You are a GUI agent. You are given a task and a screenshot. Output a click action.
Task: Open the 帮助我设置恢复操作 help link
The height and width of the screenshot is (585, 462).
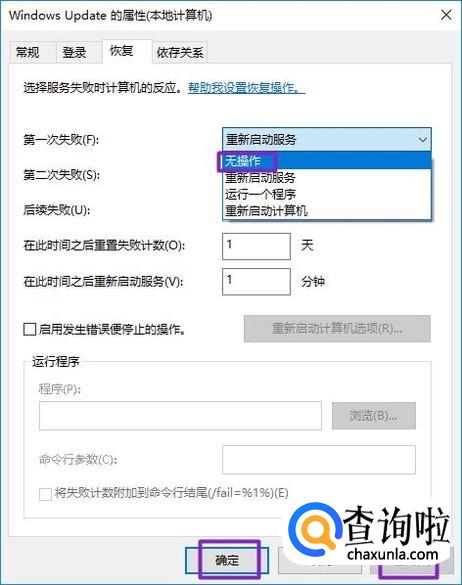[246, 88]
